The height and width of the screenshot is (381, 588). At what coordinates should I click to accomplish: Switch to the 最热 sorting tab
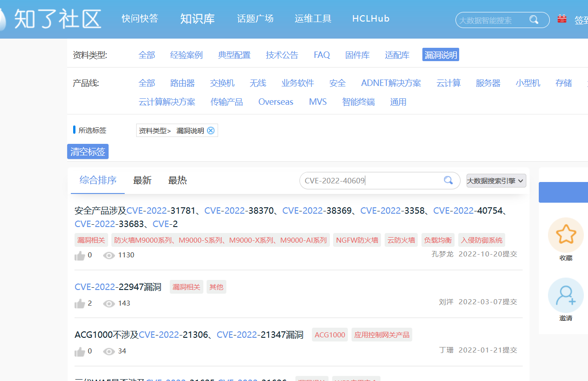point(178,181)
